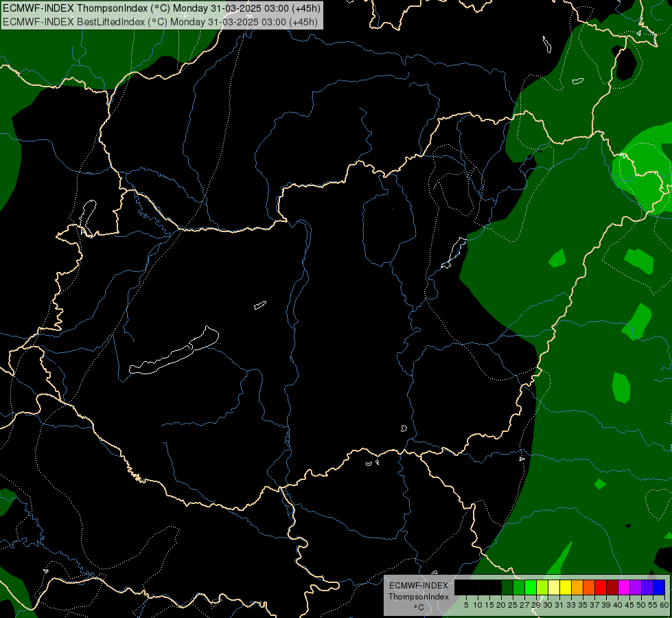Select the magenta 40–45 legend swatch
672x618 pixels.
click(624, 587)
